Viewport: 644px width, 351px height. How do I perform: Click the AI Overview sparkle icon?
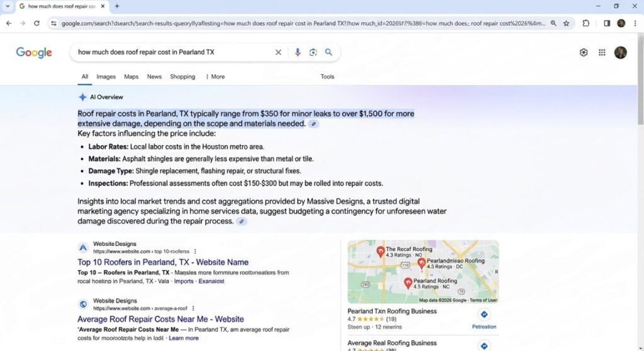click(x=82, y=97)
